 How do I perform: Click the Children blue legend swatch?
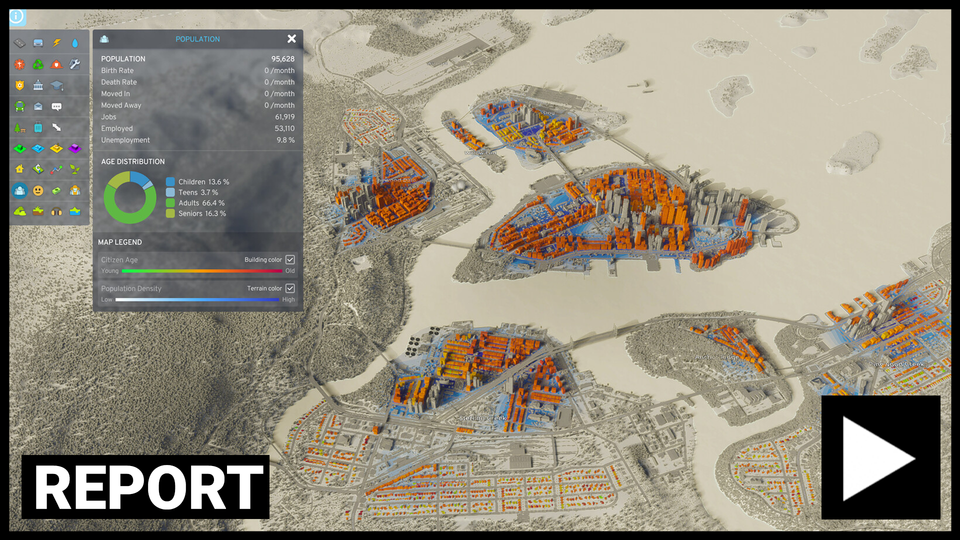[170, 182]
